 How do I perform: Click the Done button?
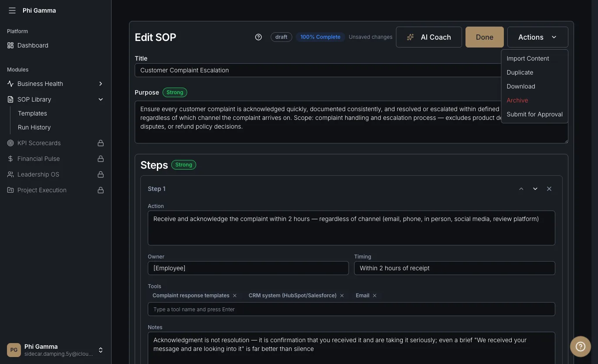coord(485,37)
